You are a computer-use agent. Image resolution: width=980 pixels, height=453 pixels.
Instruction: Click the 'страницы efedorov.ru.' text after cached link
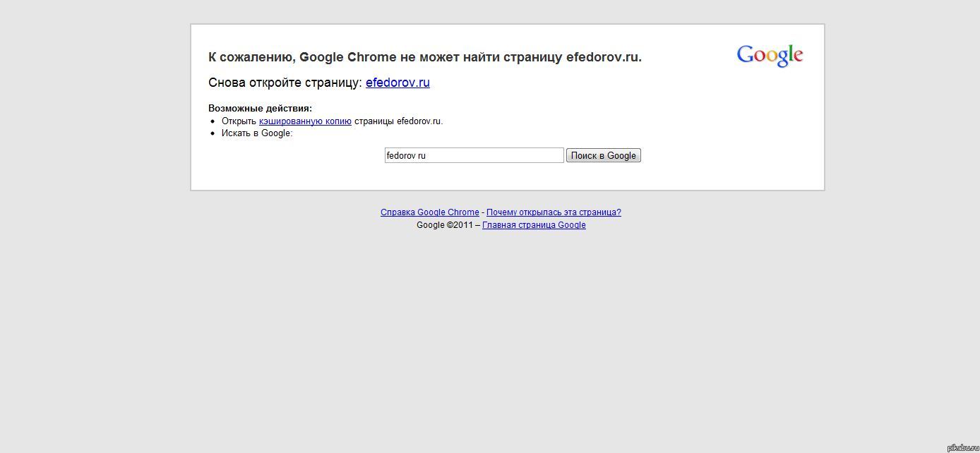click(x=398, y=121)
